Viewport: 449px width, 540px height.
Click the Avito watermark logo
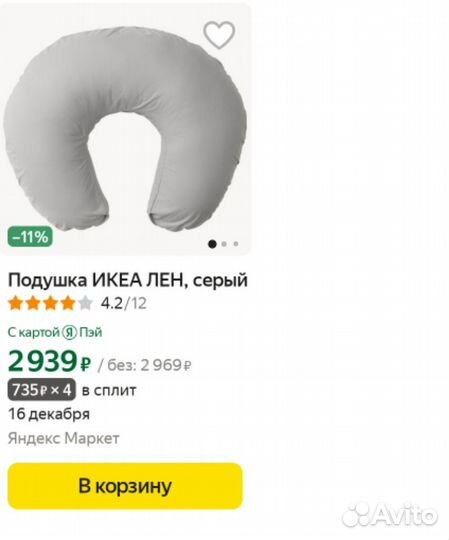pyautogui.click(x=389, y=515)
